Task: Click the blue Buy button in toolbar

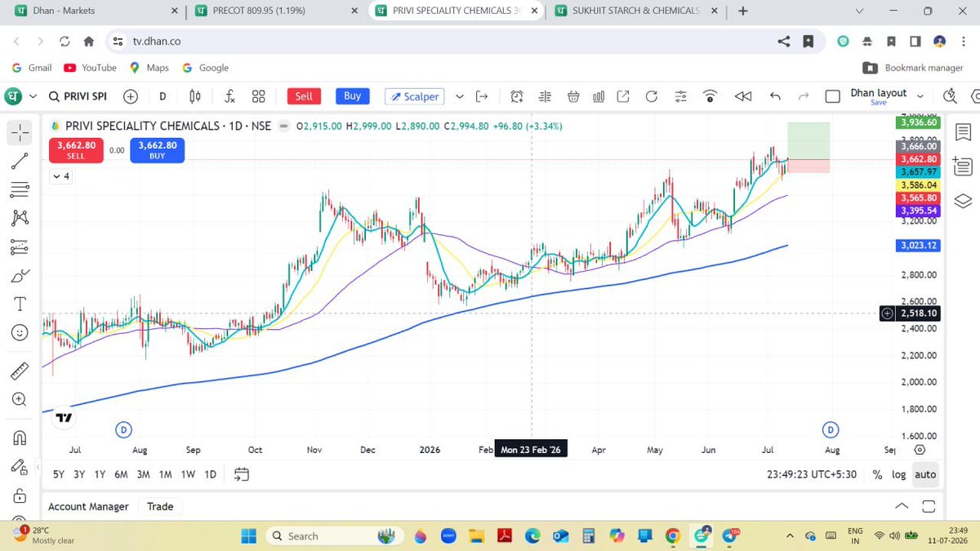Action: 352,96
